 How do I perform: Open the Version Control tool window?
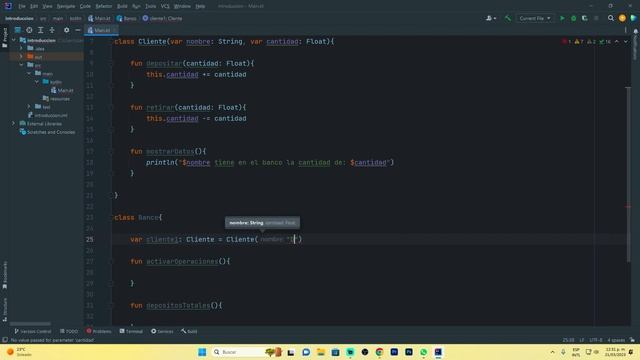pyautogui.click(x=33, y=331)
